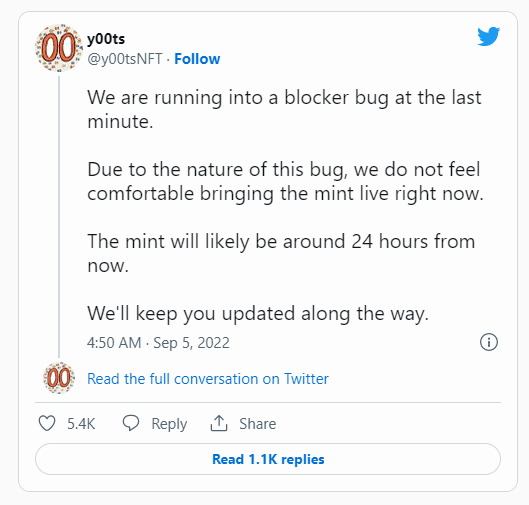Click the Share text label
Image resolution: width=529 pixels, height=505 pixels.
pos(257,424)
